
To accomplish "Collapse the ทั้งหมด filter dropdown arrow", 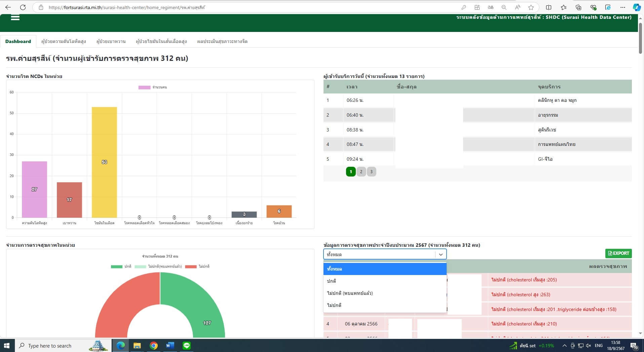I will click(x=441, y=255).
